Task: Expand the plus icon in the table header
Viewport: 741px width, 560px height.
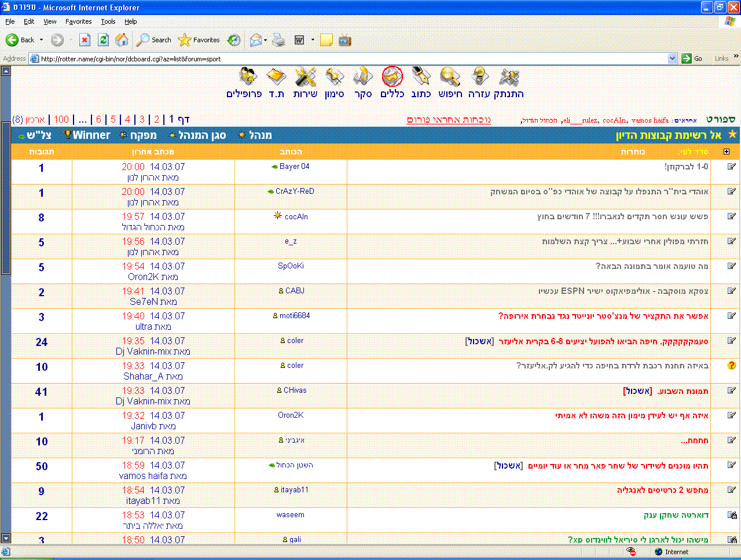Action: click(x=727, y=152)
